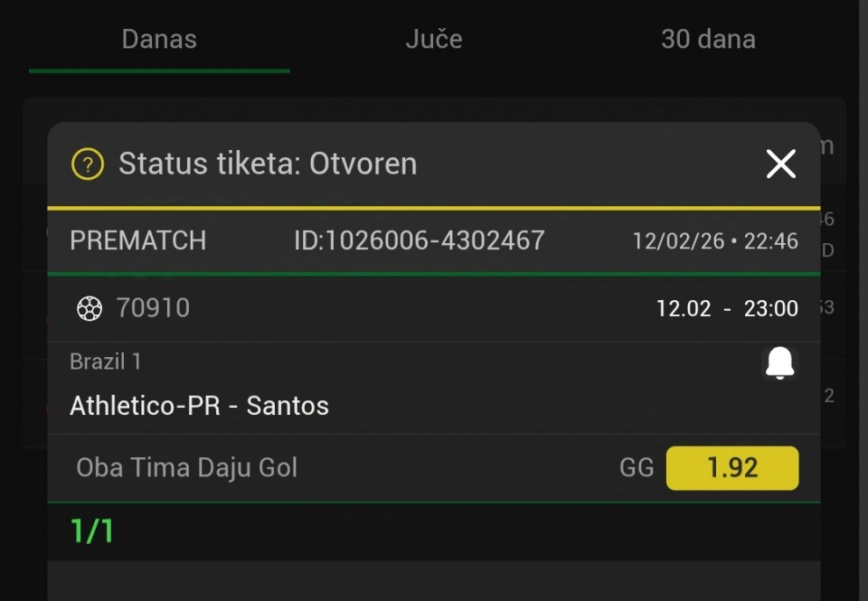The width and height of the screenshot is (868, 601).
Task: Click the green 1/1 counter
Action: click(92, 531)
